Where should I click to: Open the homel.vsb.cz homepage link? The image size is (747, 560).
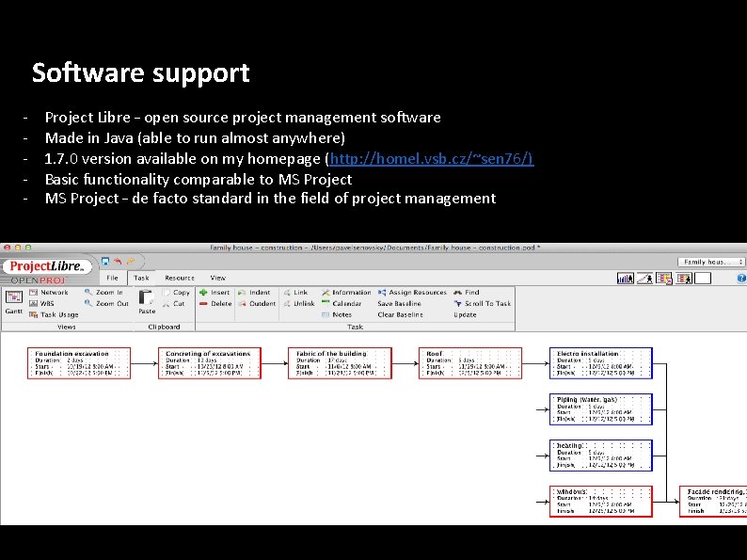click(431, 158)
